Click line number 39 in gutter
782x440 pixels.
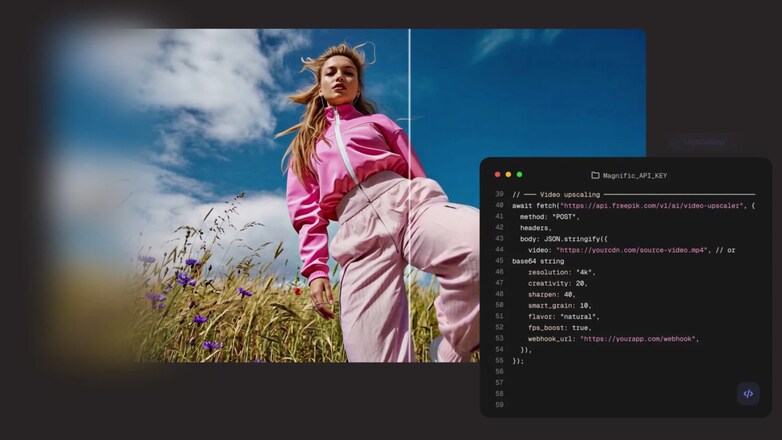(x=499, y=194)
